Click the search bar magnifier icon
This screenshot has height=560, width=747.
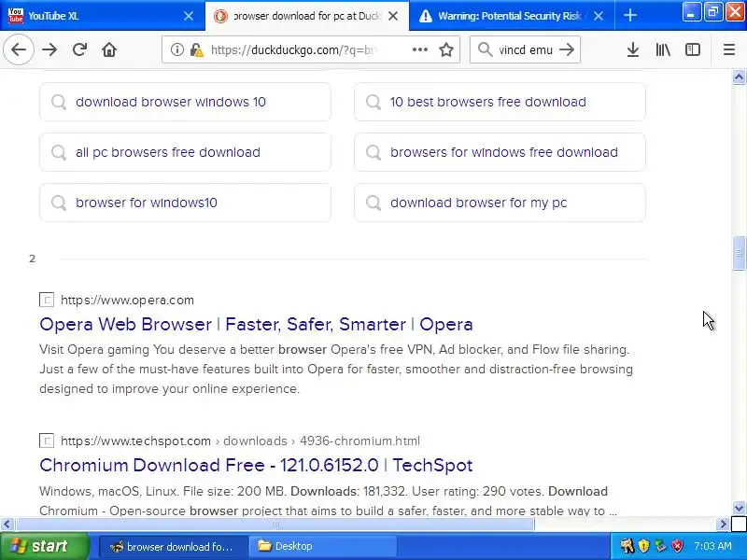(x=485, y=49)
